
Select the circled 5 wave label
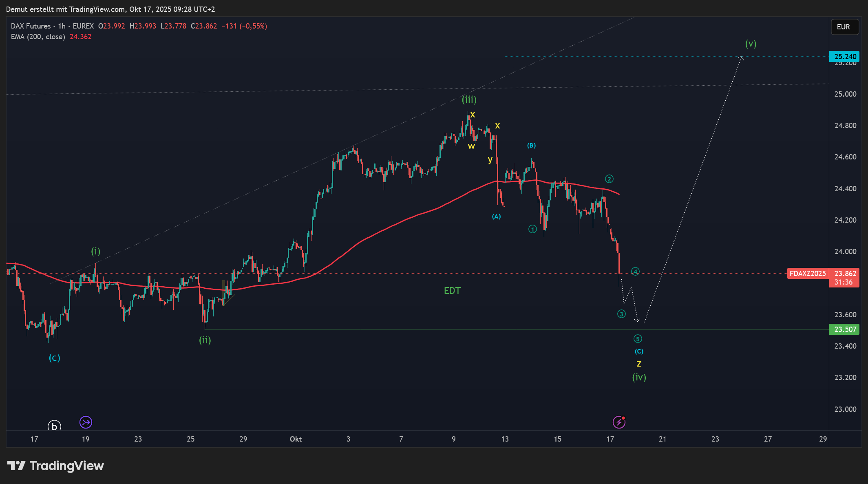tap(638, 339)
